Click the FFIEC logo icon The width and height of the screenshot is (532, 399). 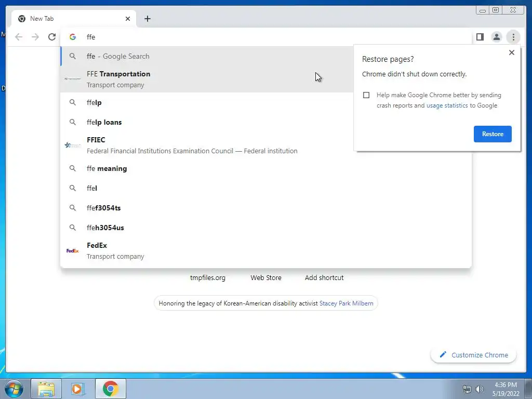click(73, 145)
